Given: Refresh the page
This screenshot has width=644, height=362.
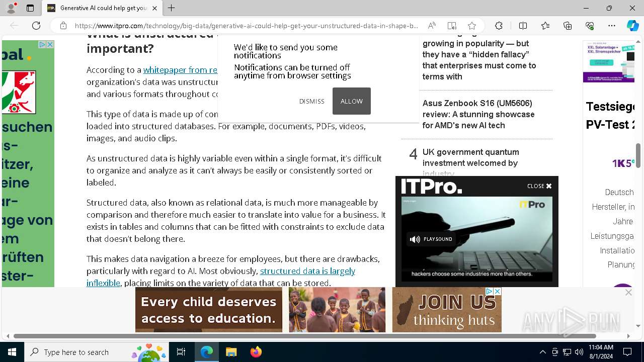Looking at the screenshot, I should tap(36, 26).
